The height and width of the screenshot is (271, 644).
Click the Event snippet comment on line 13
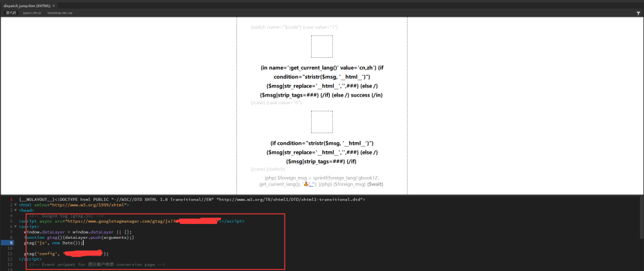pyautogui.click(x=97, y=265)
